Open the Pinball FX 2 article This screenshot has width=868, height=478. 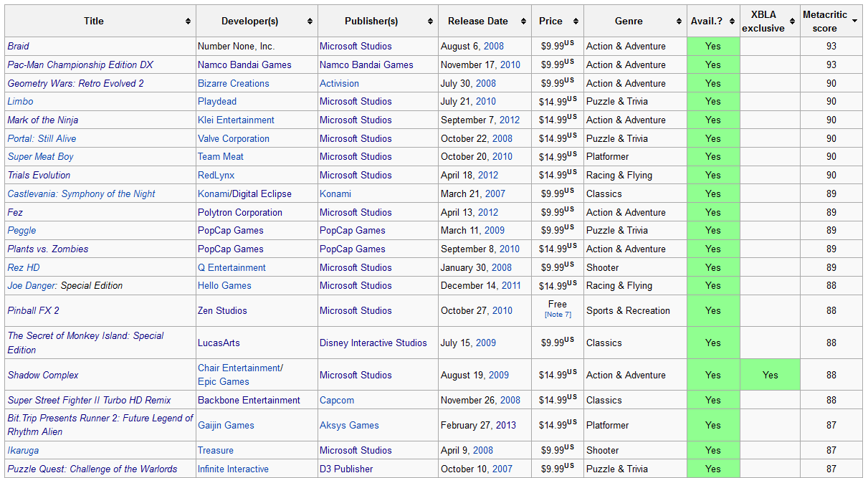[33, 311]
